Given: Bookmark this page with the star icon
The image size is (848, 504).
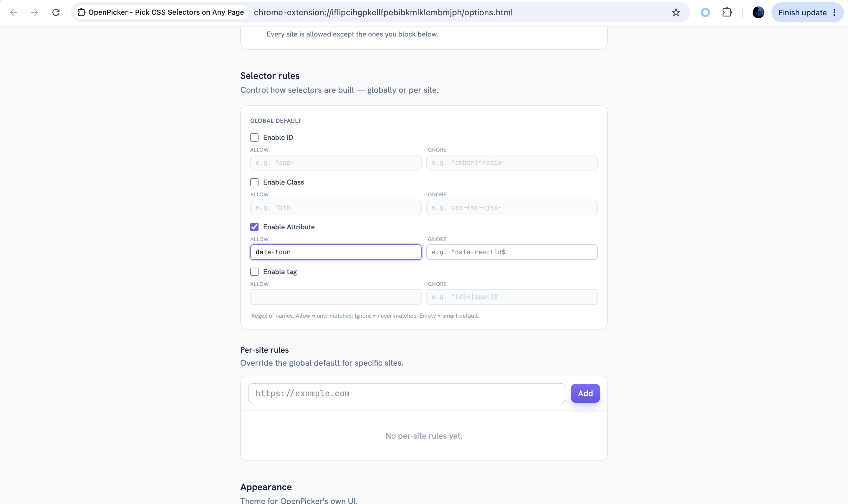Looking at the screenshot, I should 676,13.
